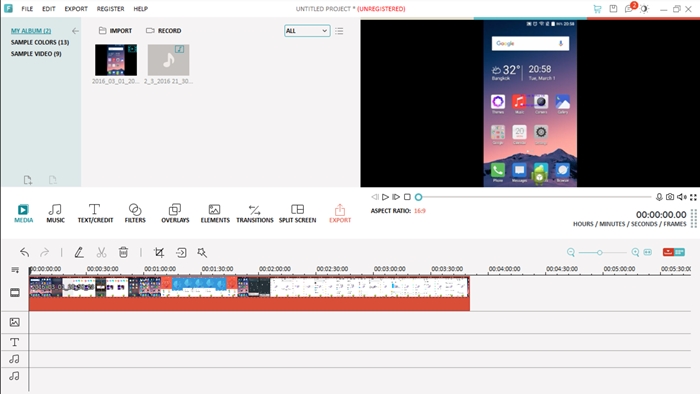Collapse the album sidebar with back arrow
Viewport: 700px width, 394px height.
coord(75,31)
